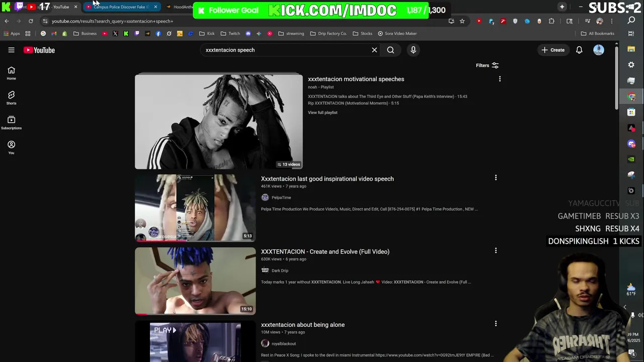
Task: Visit the Dark Drip channel
Action: (x=280, y=270)
